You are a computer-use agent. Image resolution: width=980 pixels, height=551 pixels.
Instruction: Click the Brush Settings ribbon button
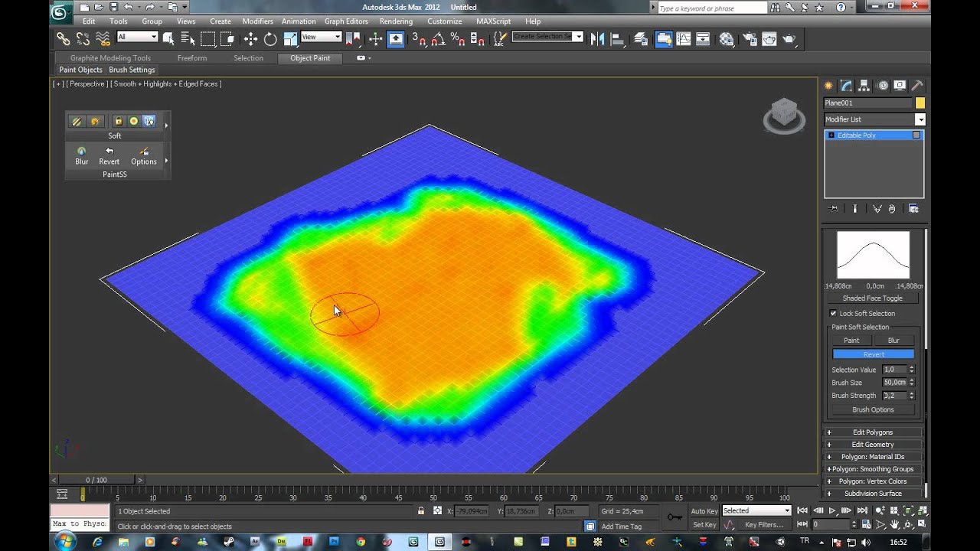point(132,70)
